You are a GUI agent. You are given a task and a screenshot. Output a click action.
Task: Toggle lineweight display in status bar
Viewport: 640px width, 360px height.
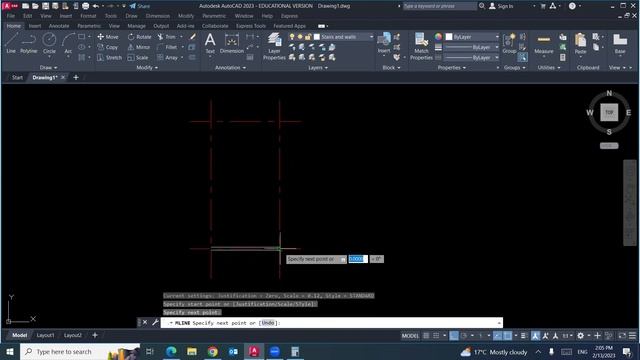pos(524,336)
